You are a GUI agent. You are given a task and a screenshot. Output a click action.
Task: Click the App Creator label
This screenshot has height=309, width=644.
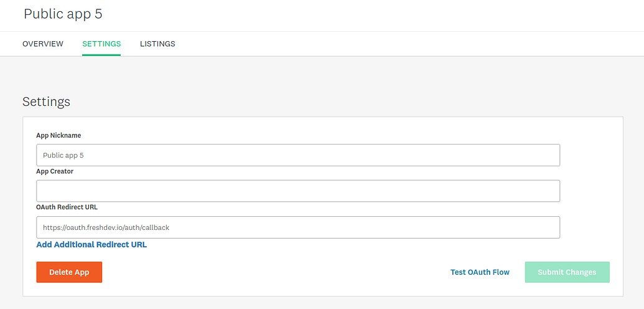55,171
